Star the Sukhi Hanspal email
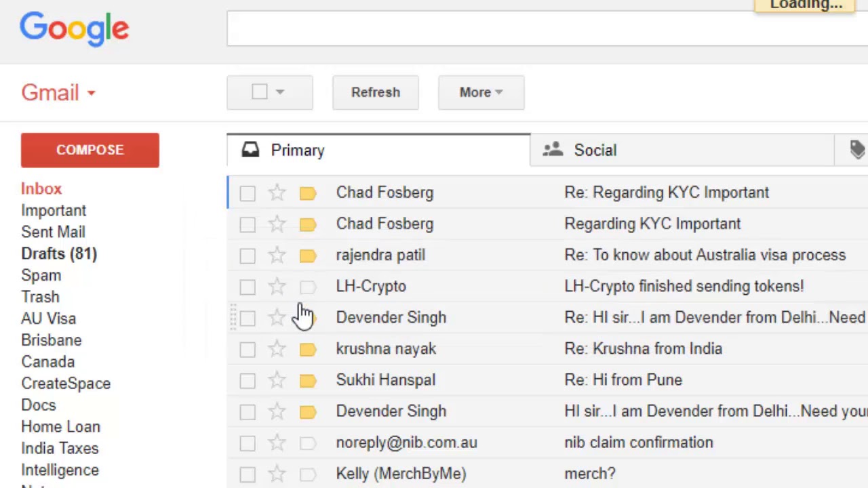Screen dimensions: 868x488 [x=277, y=380]
